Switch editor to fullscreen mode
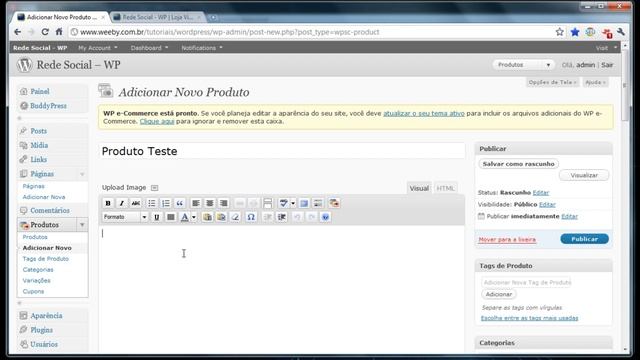 304,203
